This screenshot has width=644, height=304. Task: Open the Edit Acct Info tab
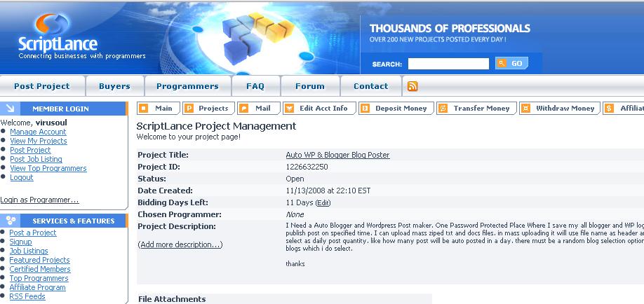pyautogui.click(x=319, y=109)
